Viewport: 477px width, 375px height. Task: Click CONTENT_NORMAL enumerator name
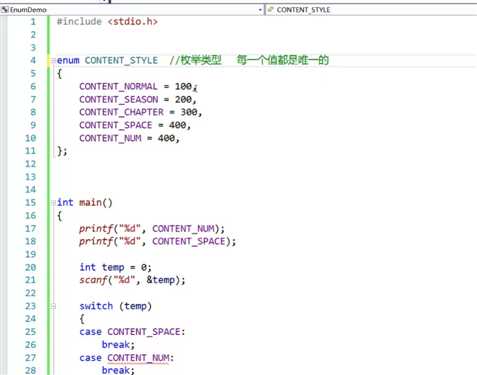tap(118, 86)
